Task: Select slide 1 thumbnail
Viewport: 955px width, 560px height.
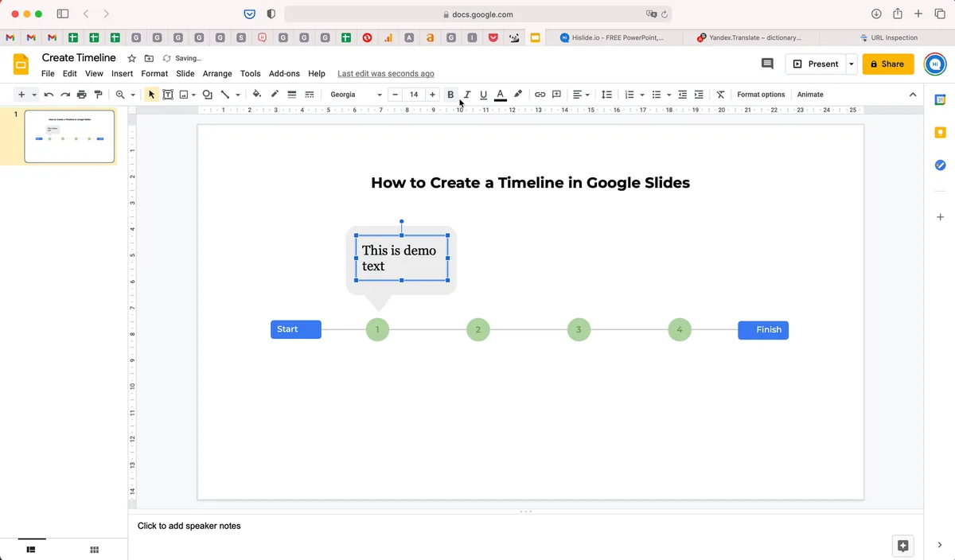Action: coord(69,136)
